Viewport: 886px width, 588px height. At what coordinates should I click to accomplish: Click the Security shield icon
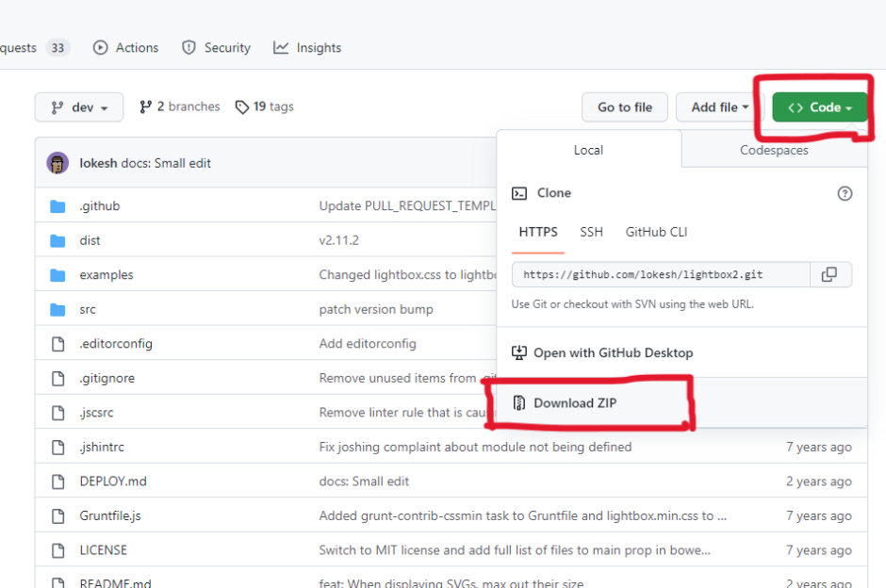pos(189,48)
